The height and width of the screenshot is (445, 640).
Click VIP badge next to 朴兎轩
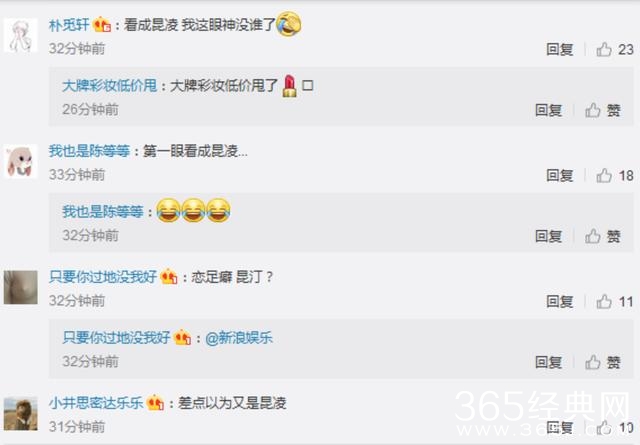102,25
